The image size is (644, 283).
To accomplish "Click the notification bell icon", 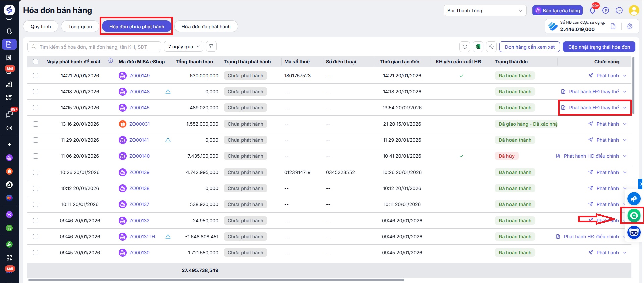I will click(592, 11).
